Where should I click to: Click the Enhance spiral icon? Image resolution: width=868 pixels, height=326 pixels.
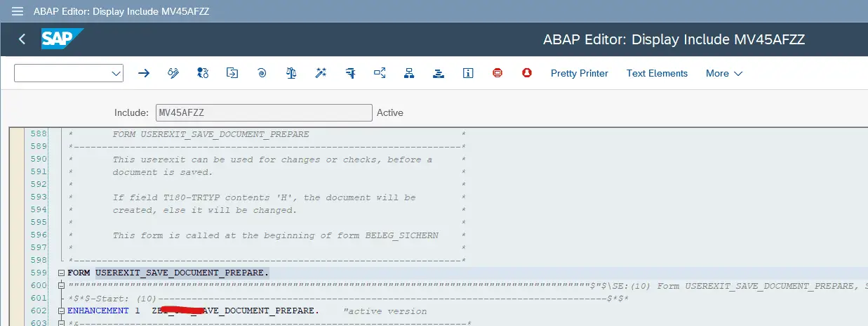(x=262, y=73)
